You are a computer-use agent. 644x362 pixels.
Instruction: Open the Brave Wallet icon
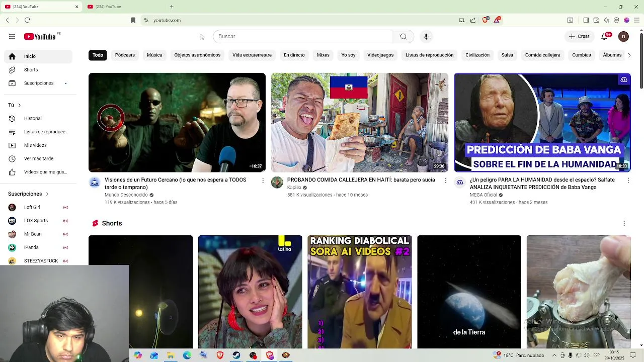tap(596, 20)
